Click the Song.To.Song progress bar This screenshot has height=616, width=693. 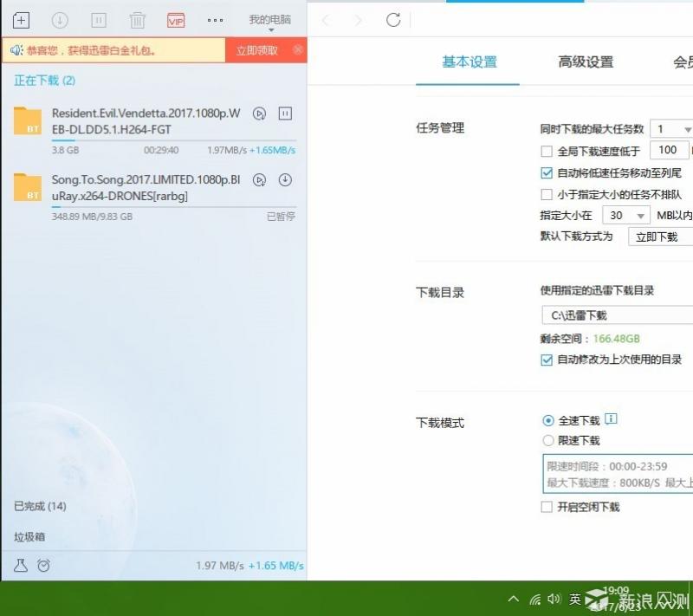click(174, 206)
